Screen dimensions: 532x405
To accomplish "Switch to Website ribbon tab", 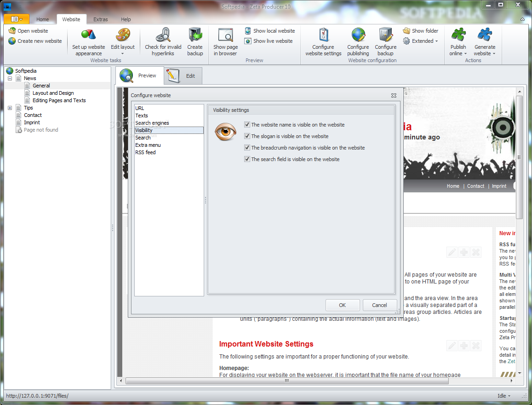I will tap(71, 19).
